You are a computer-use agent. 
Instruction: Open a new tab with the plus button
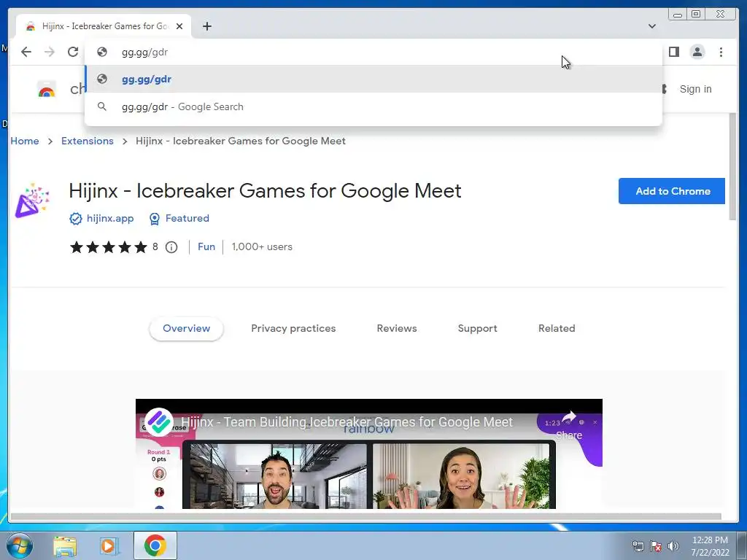tap(206, 26)
